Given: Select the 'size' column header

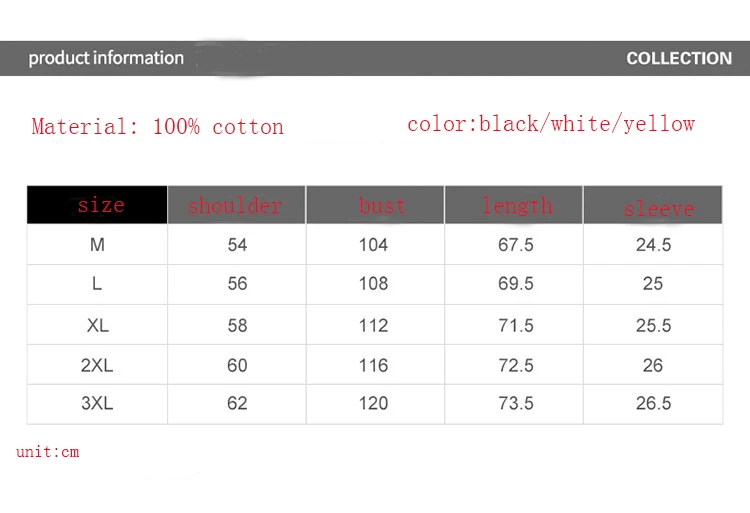Looking at the screenshot, I should click(x=97, y=205).
